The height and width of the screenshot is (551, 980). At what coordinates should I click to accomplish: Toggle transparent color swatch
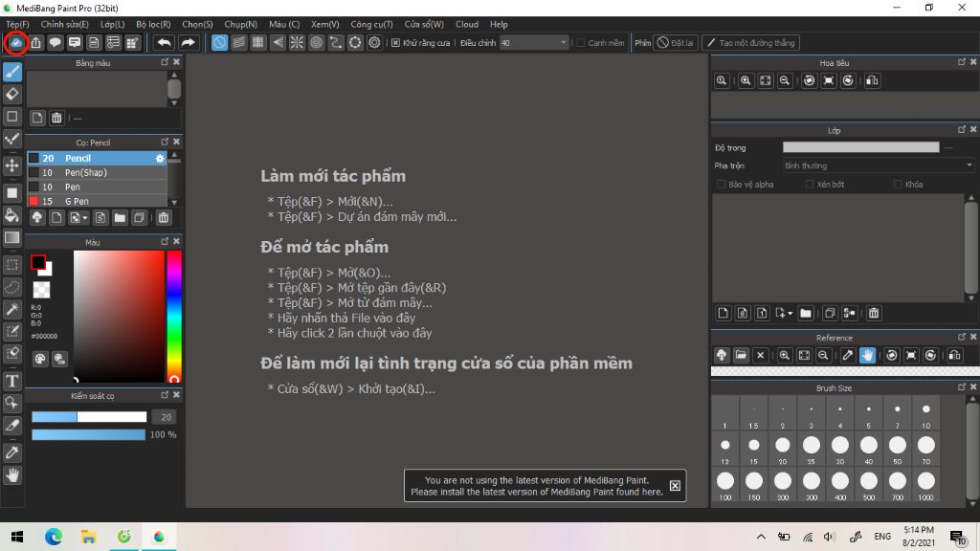coord(41,290)
